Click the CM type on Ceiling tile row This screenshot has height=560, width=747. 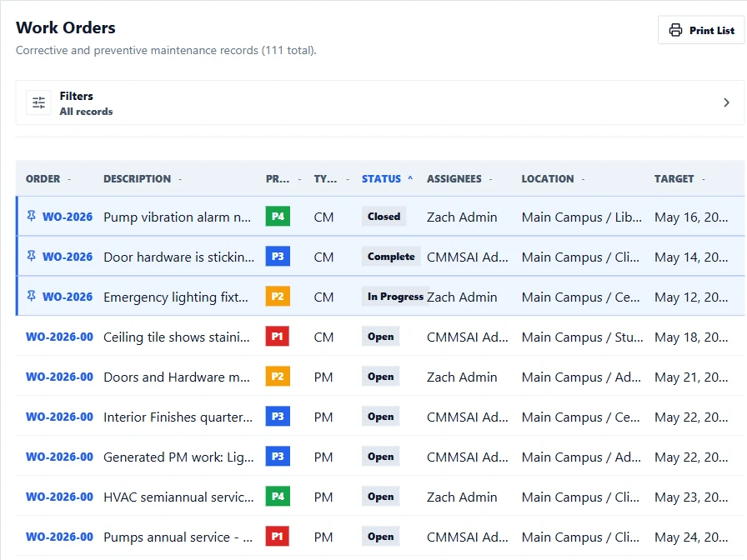(323, 337)
